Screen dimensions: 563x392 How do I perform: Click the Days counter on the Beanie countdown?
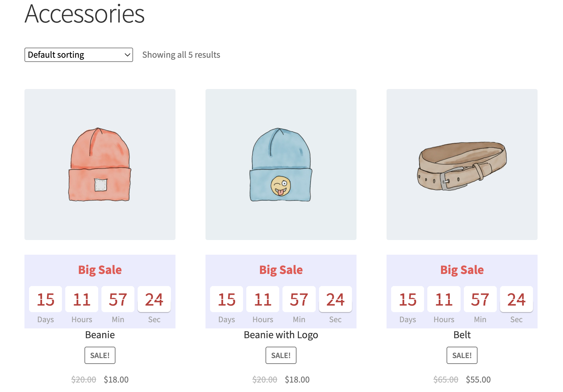[46, 299]
